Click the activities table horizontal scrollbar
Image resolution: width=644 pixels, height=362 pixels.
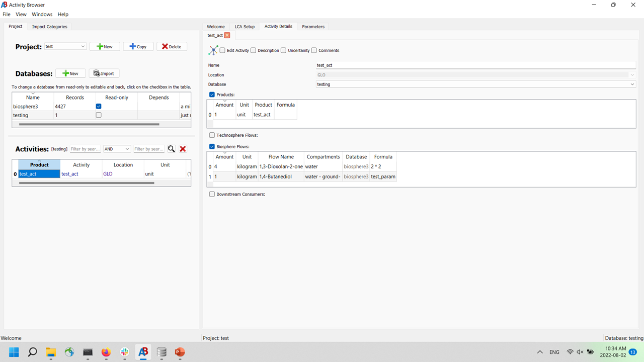87,183
